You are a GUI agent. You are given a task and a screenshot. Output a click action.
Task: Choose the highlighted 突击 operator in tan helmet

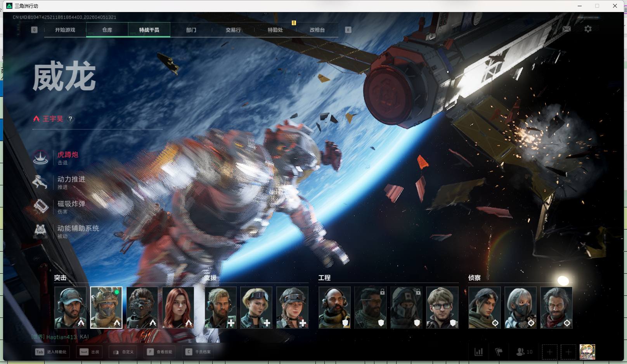tap(106, 307)
